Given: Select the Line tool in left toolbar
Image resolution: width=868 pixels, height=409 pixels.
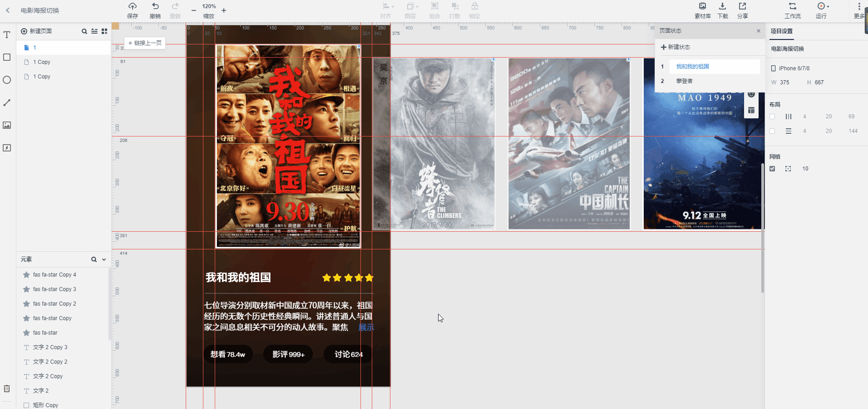Looking at the screenshot, I should coord(7,102).
